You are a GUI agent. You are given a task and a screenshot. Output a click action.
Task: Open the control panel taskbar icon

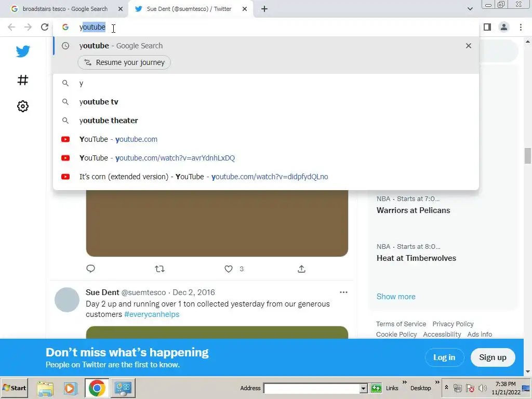coord(123,388)
